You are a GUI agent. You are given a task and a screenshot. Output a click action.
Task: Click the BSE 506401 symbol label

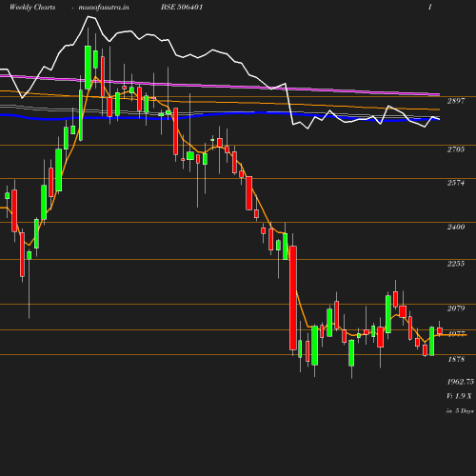[182, 7]
